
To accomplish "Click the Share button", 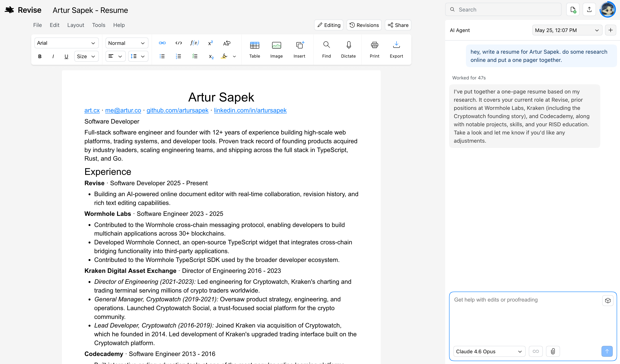I will [398, 25].
